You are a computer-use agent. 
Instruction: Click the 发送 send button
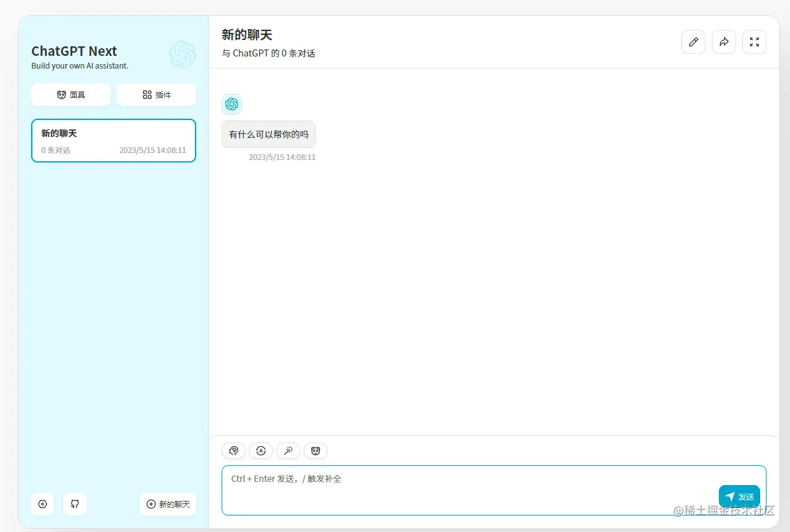click(739, 496)
